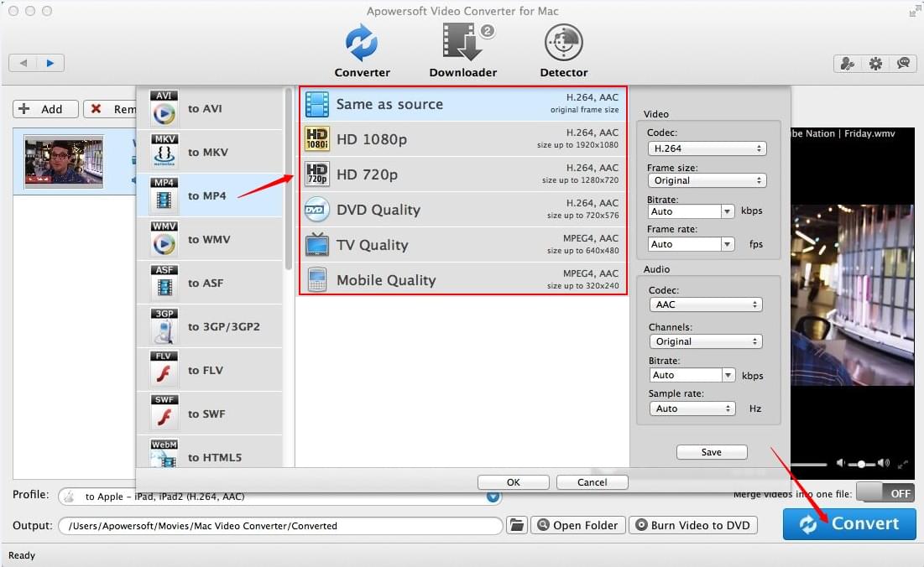Adjust the preview volume slider
Screen dimensions: 924x567
point(861,464)
